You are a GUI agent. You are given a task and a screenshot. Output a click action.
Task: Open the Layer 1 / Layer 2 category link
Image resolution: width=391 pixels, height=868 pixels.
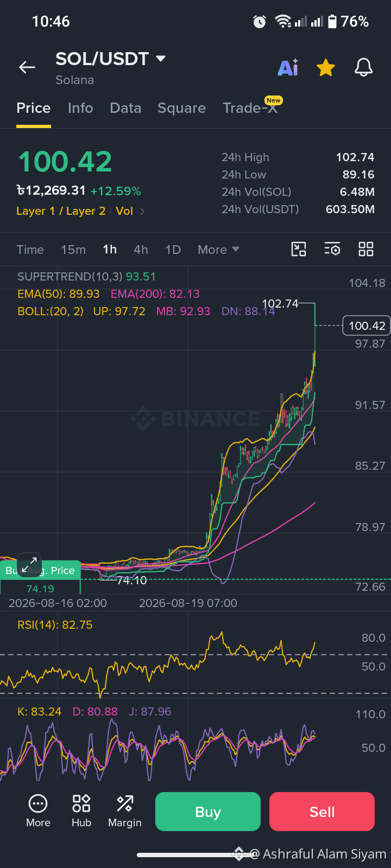[x=61, y=211]
